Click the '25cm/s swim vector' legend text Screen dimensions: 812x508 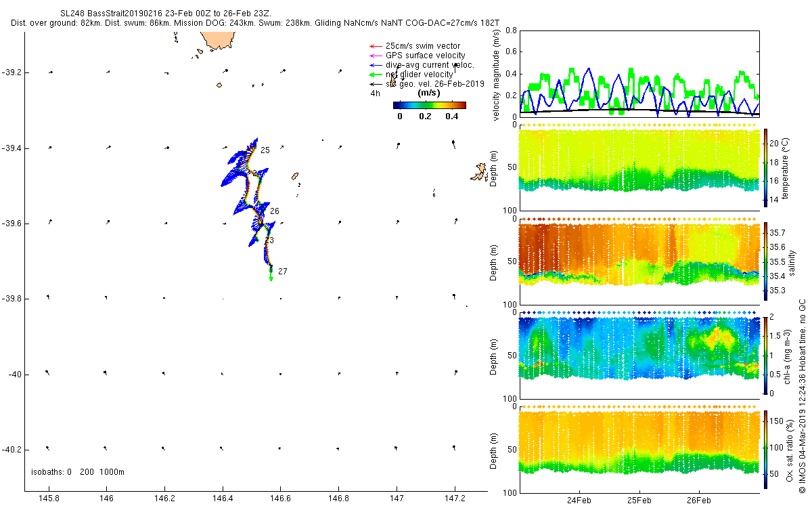424,46
